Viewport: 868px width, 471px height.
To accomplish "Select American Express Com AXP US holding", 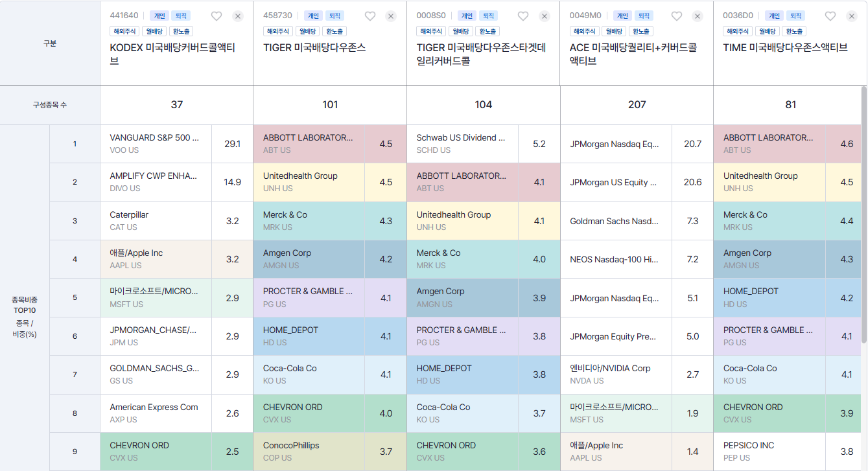I will [156, 413].
